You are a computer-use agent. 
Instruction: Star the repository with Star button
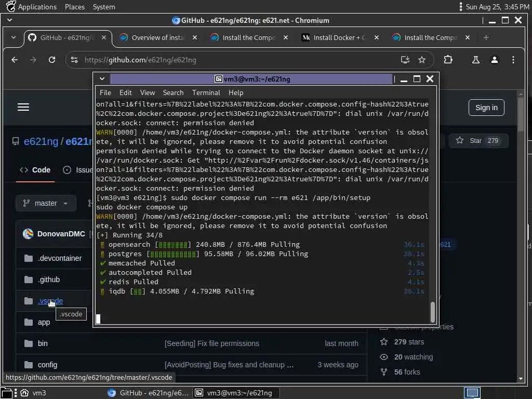(x=478, y=141)
